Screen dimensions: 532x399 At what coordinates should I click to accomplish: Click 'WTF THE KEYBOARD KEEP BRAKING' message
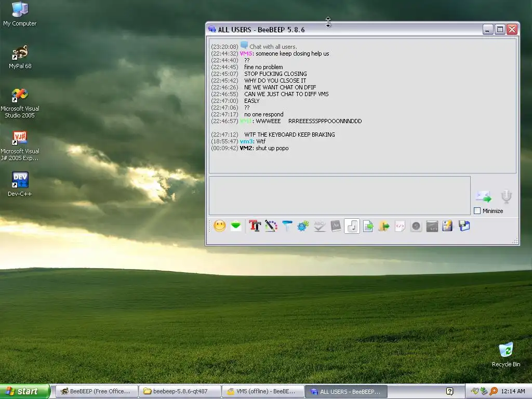tap(289, 135)
